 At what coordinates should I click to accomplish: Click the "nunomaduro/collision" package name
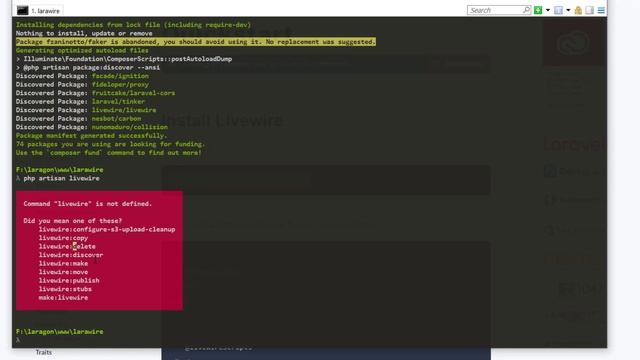pyautogui.click(x=129, y=127)
